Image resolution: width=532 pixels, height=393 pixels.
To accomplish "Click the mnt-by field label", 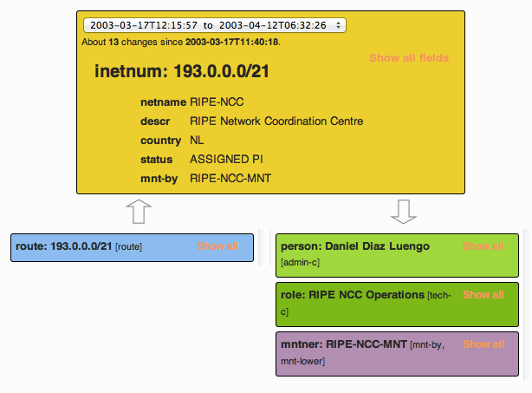I will point(159,179).
